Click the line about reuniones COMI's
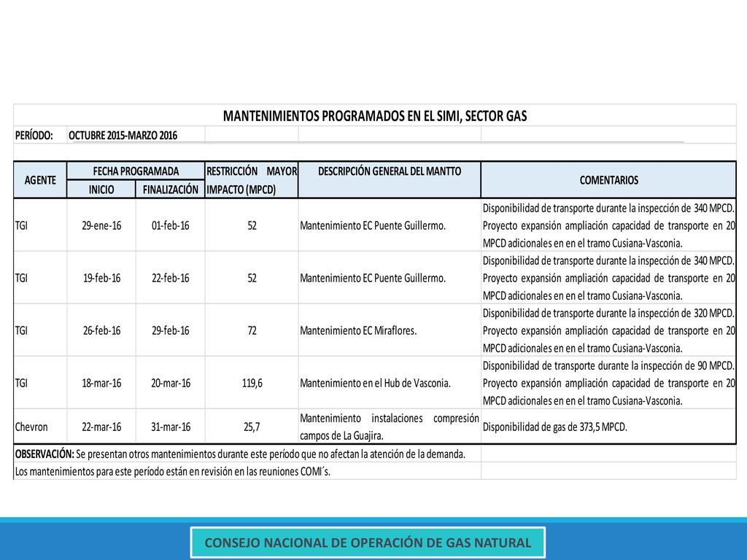 click(x=172, y=472)
